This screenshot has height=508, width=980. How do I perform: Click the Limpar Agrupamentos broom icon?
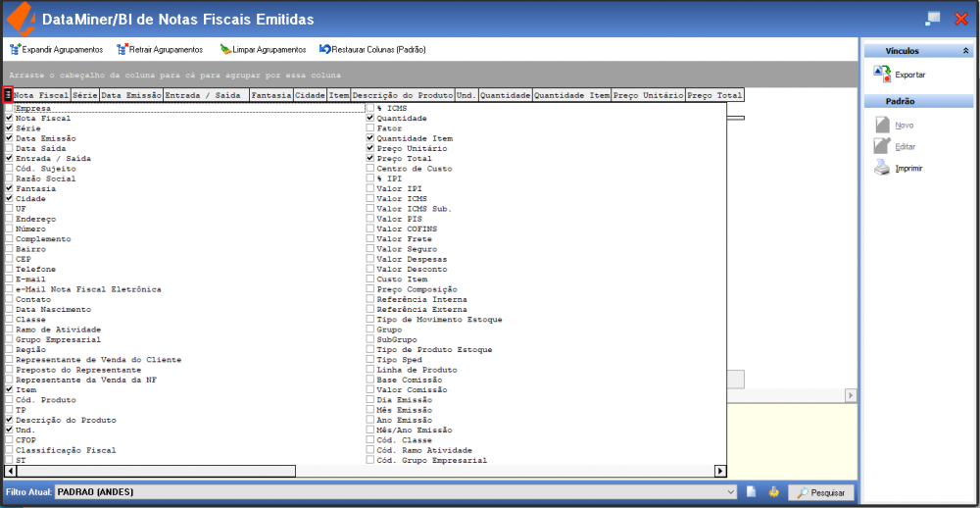225,49
